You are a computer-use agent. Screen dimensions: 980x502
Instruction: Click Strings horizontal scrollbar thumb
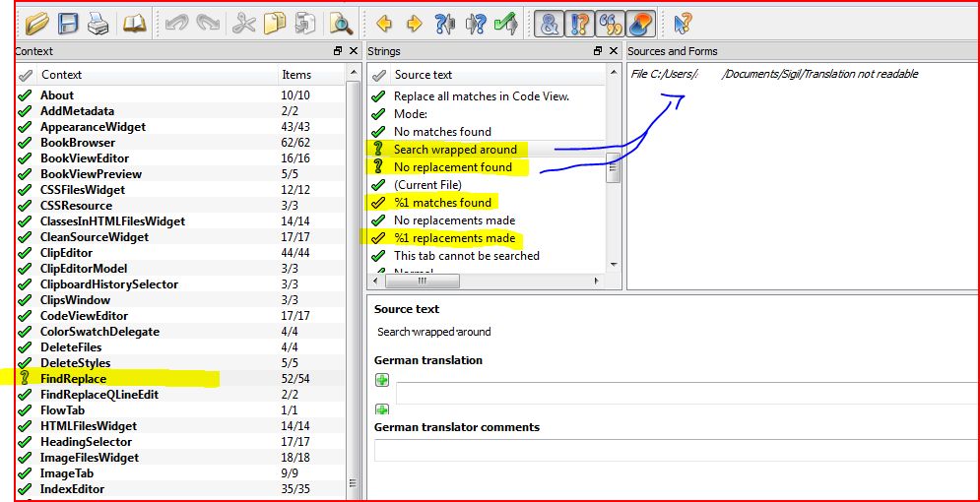coord(422,282)
